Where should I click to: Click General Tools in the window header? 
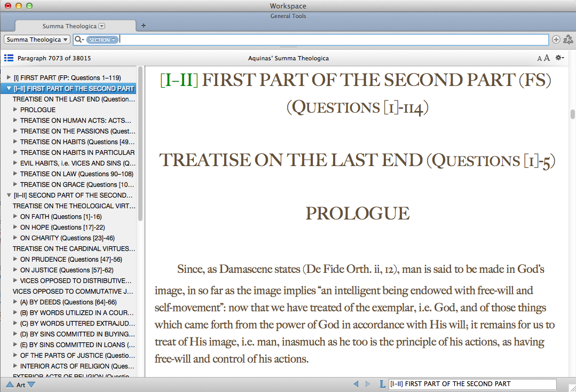(288, 16)
